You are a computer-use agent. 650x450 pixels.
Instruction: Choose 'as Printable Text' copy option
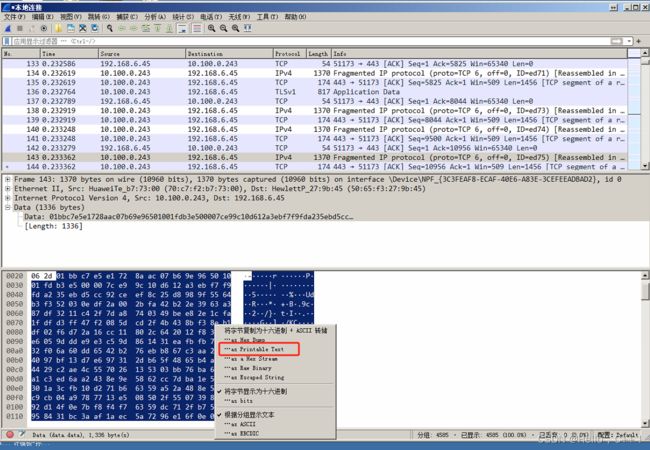[x=275, y=349]
